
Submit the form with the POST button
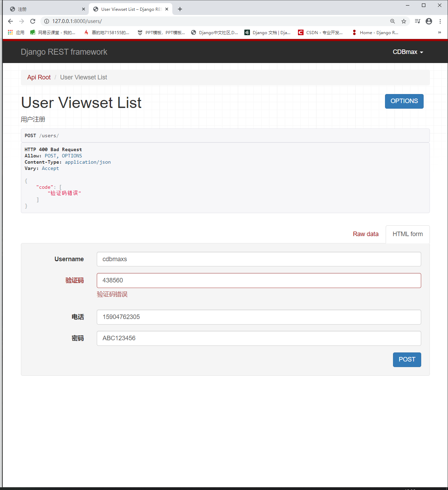pos(407,359)
